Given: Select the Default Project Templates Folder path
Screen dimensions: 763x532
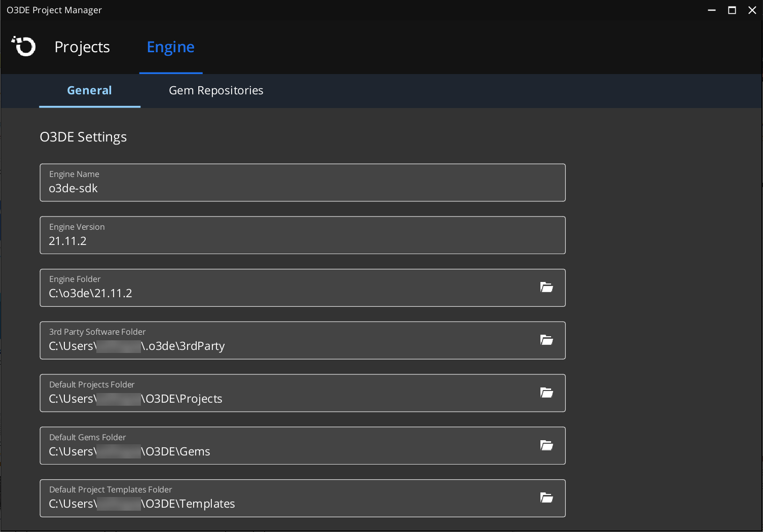Looking at the screenshot, I should coord(141,504).
